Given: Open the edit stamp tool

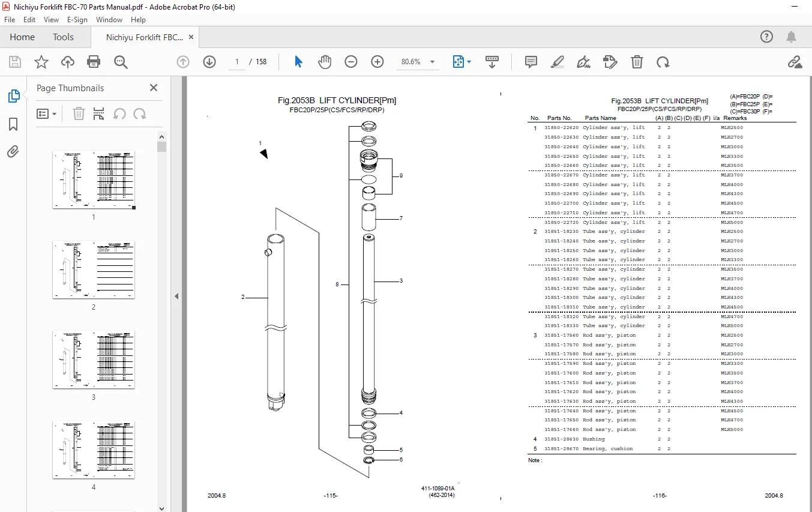Looking at the screenshot, I should 610,62.
